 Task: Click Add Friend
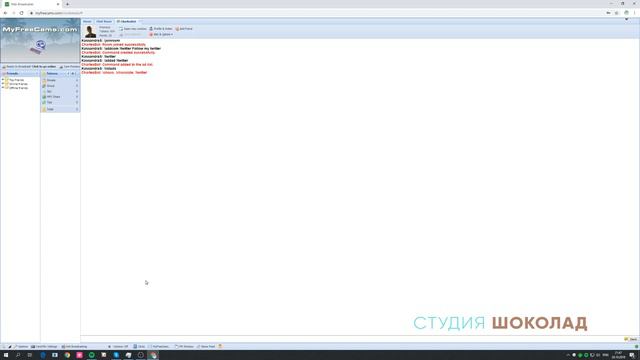(x=184, y=29)
